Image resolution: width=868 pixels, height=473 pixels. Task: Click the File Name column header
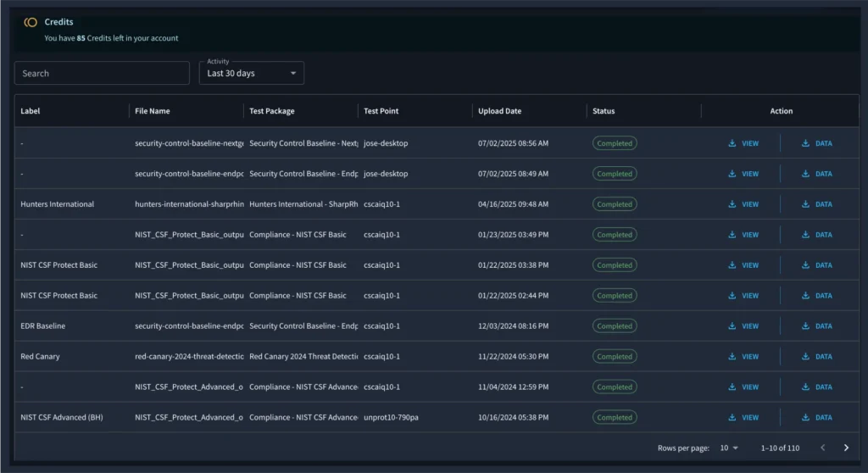pyautogui.click(x=152, y=111)
